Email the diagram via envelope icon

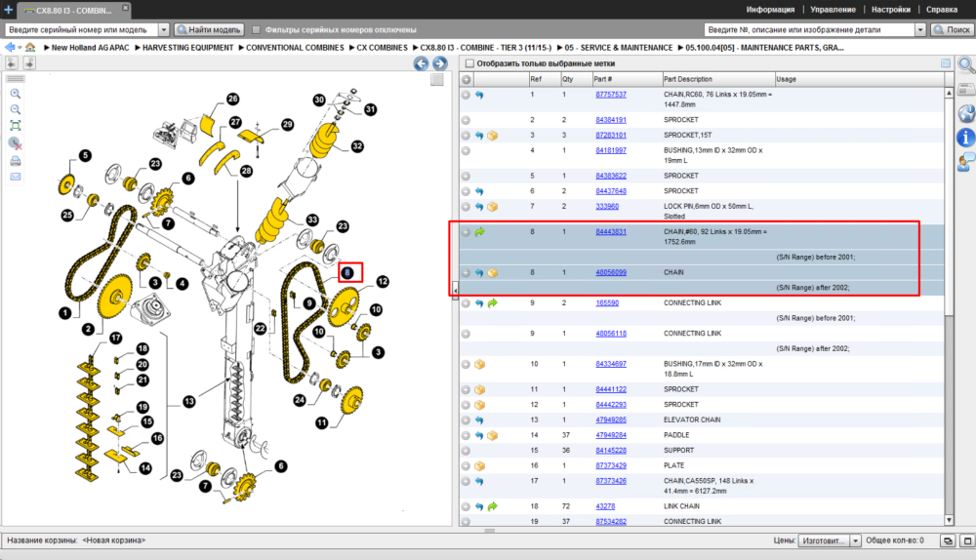16,177
